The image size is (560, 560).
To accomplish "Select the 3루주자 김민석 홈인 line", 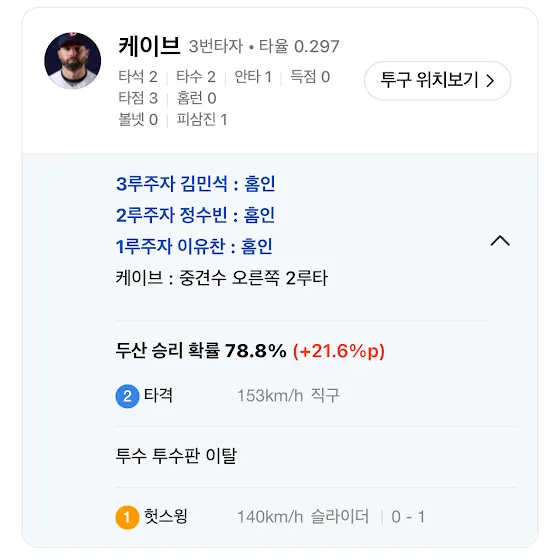I will (195, 184).
